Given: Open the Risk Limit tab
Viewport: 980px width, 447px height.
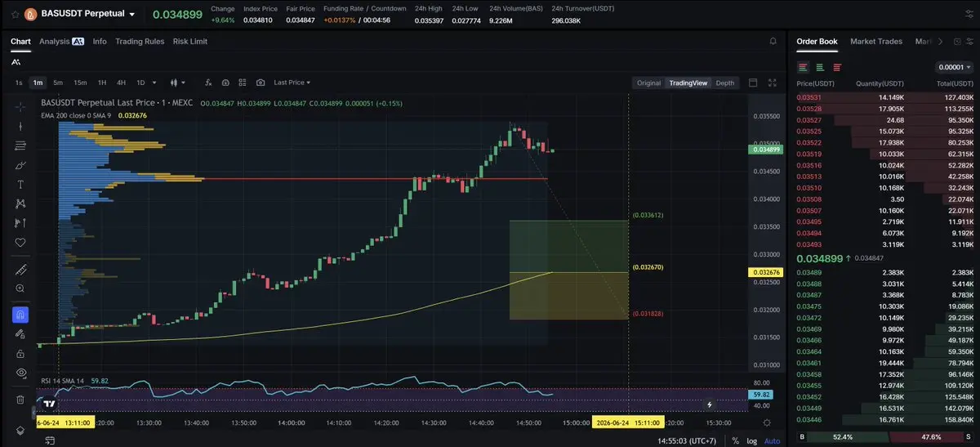Looking at the screenshot, I should coord(190,41).
